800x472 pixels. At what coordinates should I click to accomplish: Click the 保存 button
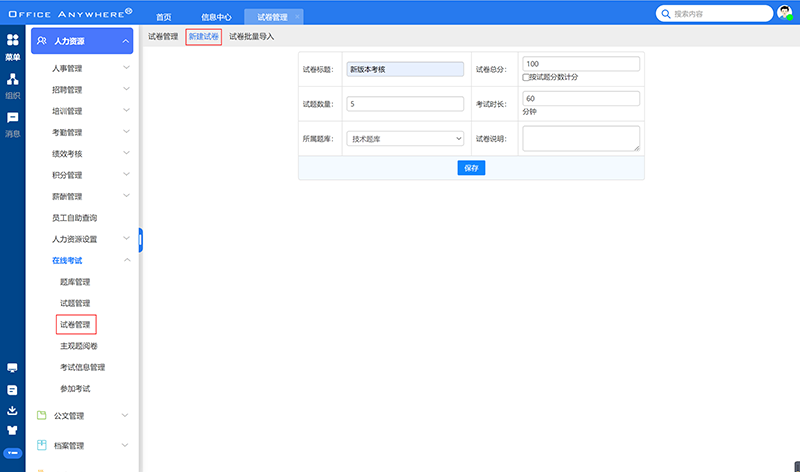click(x=471, y=168)
